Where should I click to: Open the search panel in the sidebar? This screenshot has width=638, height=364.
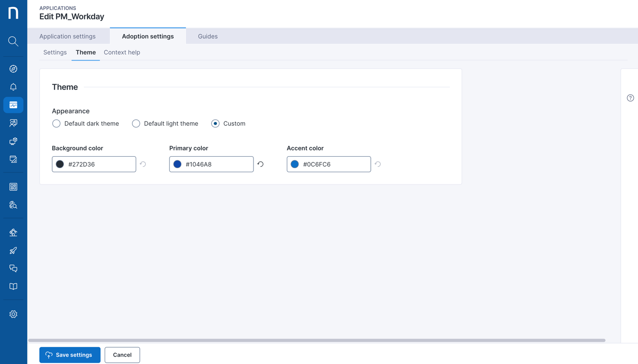coord(13,41)
